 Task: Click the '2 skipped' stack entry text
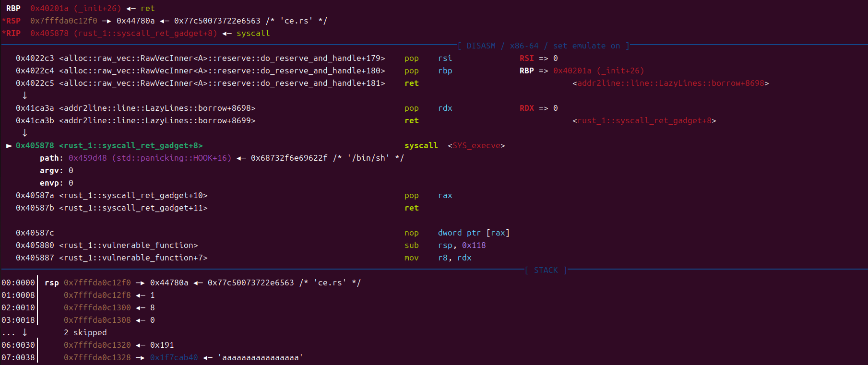[x=85, y=332]
